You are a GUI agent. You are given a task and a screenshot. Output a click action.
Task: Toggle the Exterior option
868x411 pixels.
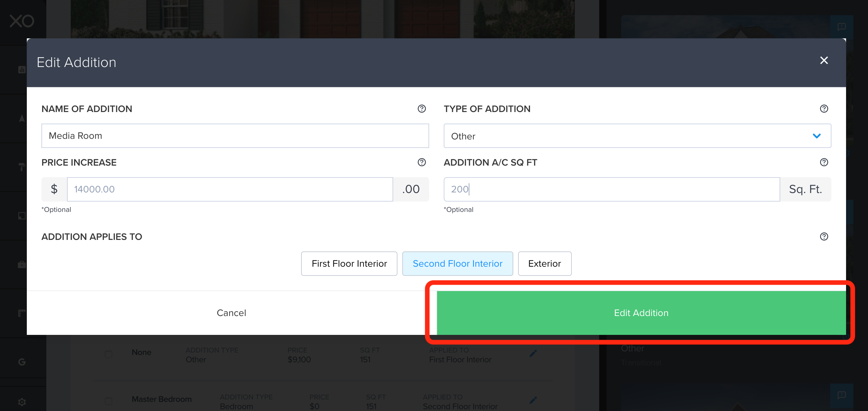coord(544,264)
